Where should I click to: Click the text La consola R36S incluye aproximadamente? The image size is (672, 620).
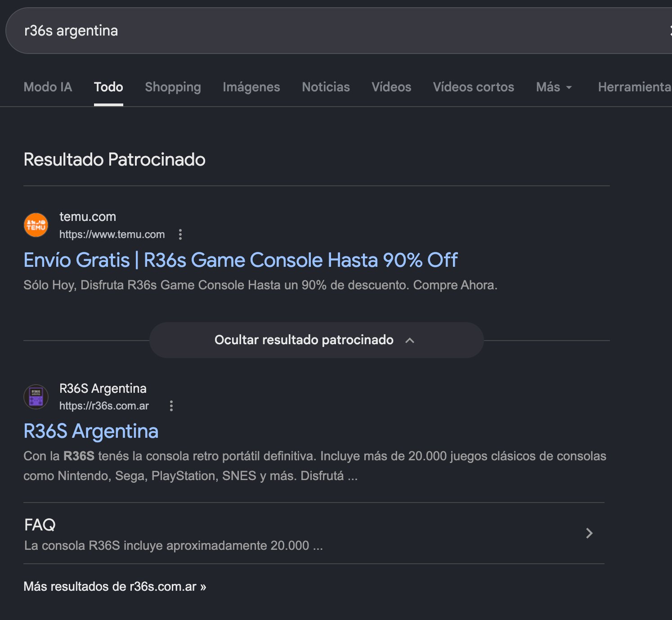174,546
